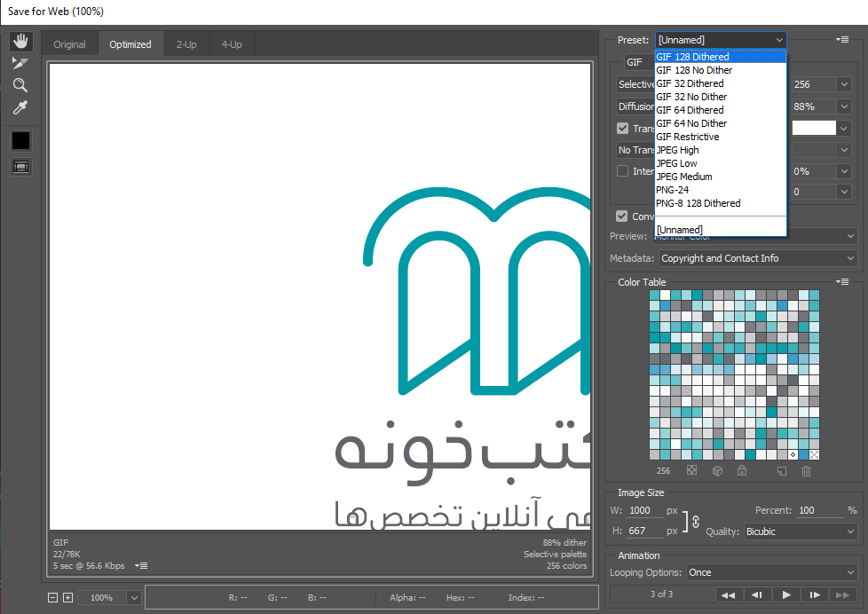The height and width of the screenshot is (614, 868).
Task: Toggle the Transparency checkbox
Action: point(623,129)
